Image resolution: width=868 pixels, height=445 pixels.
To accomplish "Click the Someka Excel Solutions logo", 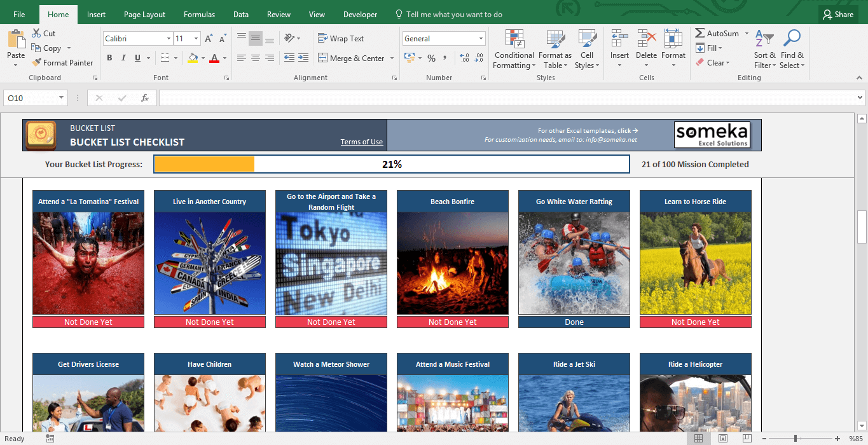I will point(712,135).
